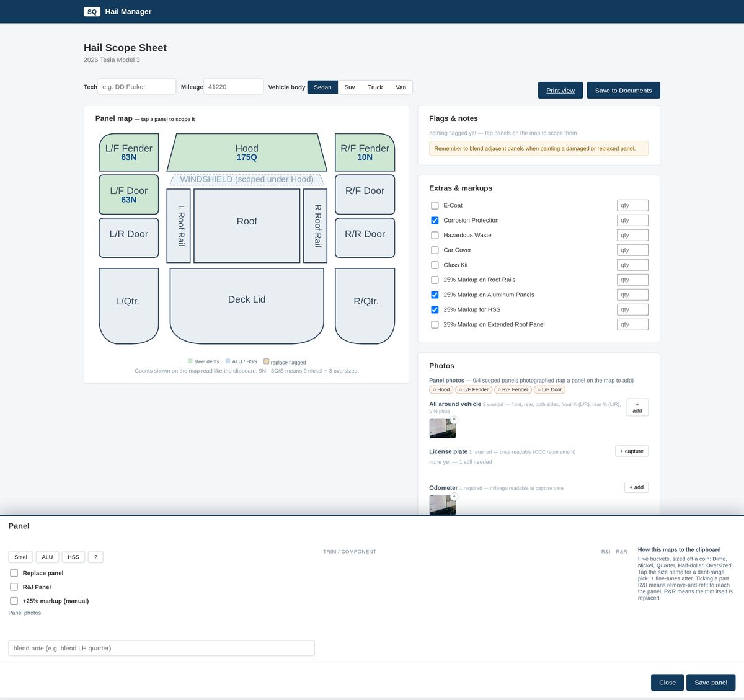Check the Replace panel checkbox

tap(14, 573)
